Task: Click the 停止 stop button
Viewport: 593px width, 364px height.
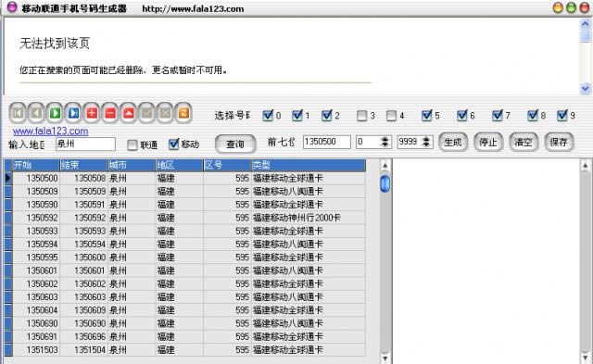Action: 488,142
